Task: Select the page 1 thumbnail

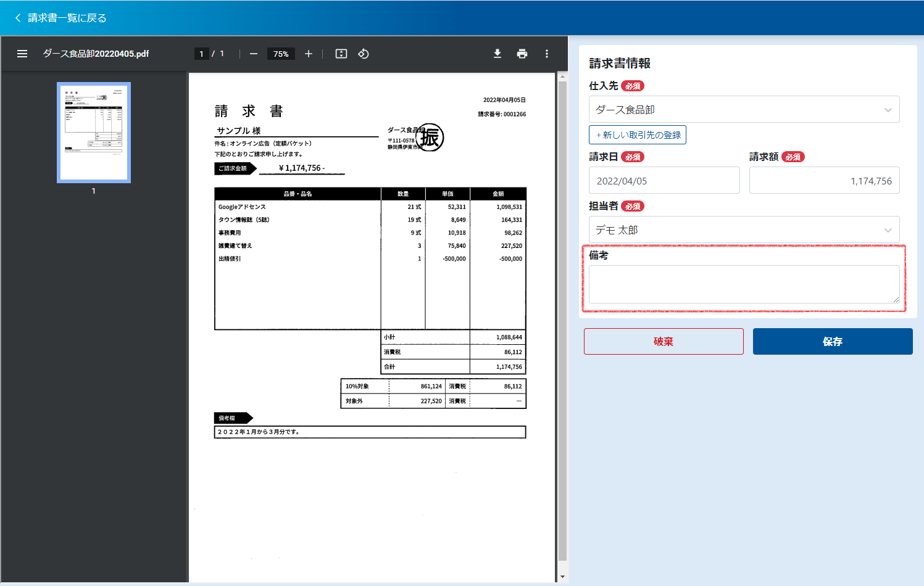Action: click(94, 133)
